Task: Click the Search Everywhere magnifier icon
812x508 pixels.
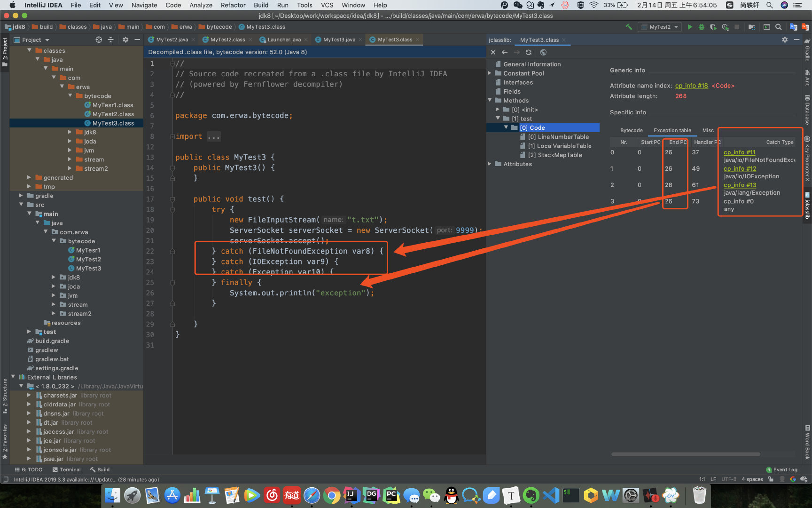Action: pos(779,27)
